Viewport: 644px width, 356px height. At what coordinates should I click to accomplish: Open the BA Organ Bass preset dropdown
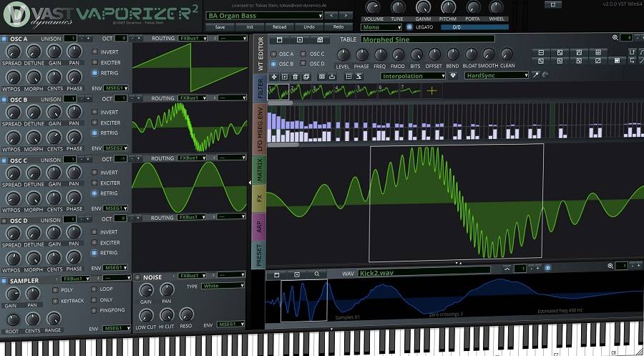click(x=265, y=15)
